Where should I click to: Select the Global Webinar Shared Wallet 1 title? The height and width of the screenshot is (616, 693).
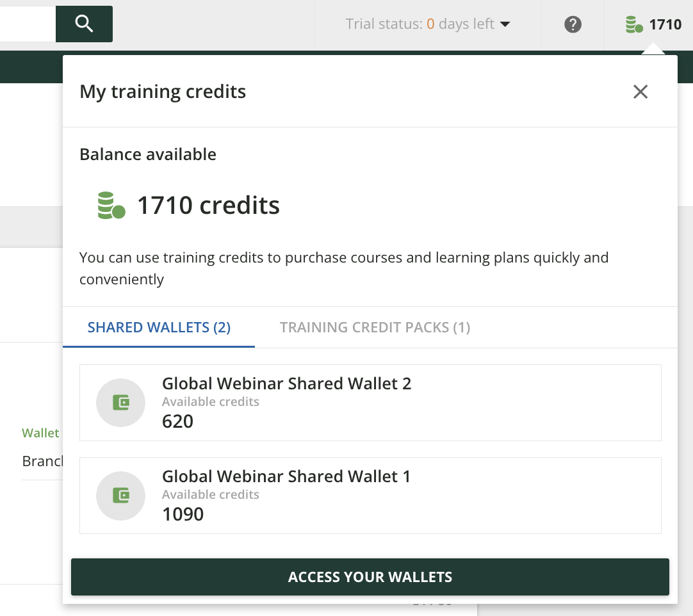286,476
